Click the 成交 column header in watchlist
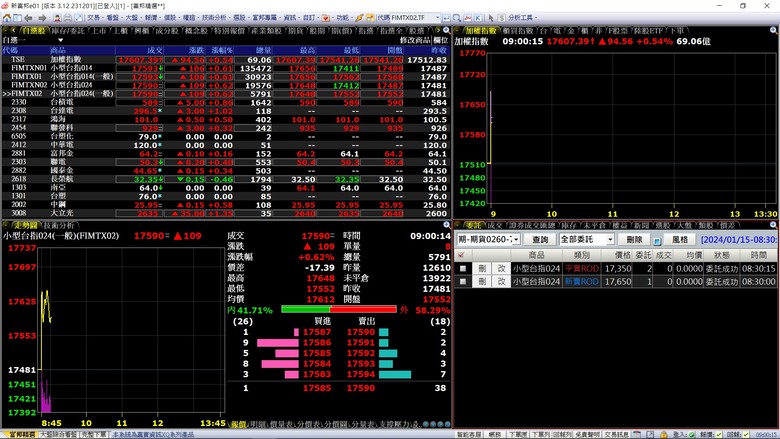This screenshot has height=439, width=780. 139,50
